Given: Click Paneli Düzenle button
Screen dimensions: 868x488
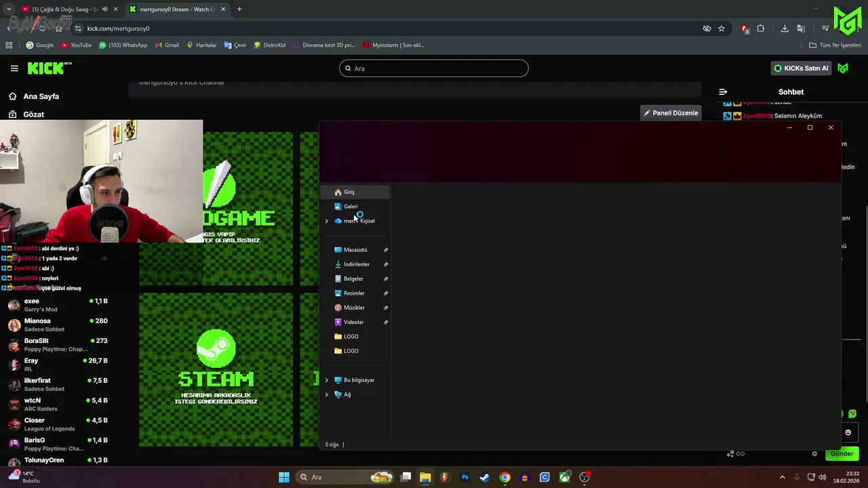Looking at the screenshot, I should pyautogui.click(x=671, y=113).
